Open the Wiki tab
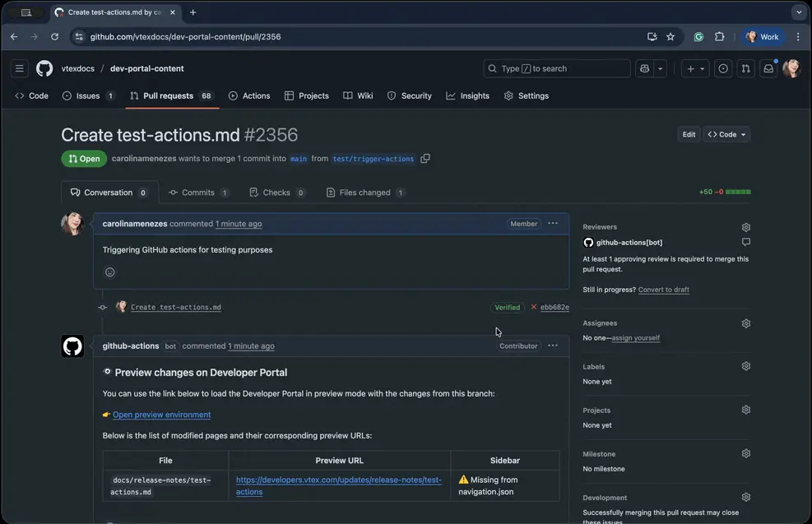This screenshot has width=812, height=524. coord(359,95)
